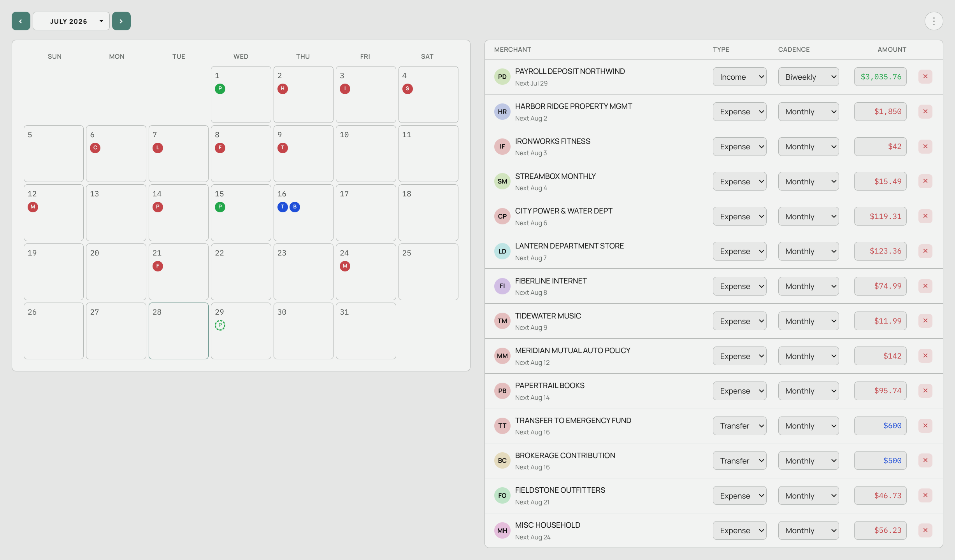This screenshot has height=560, width=955.
Task: Open Brokerage Contribution cadence dropdown
Action: pyautogui.click(x=808, y=460)
